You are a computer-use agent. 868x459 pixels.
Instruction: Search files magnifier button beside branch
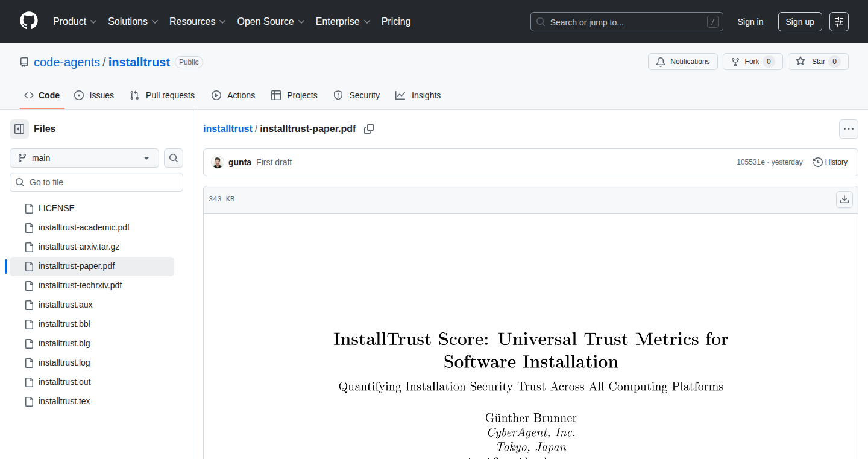coord(174,158)
